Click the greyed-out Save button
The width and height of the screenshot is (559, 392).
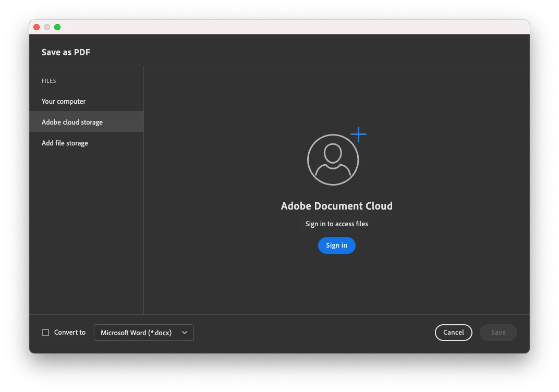coord(498,333)
